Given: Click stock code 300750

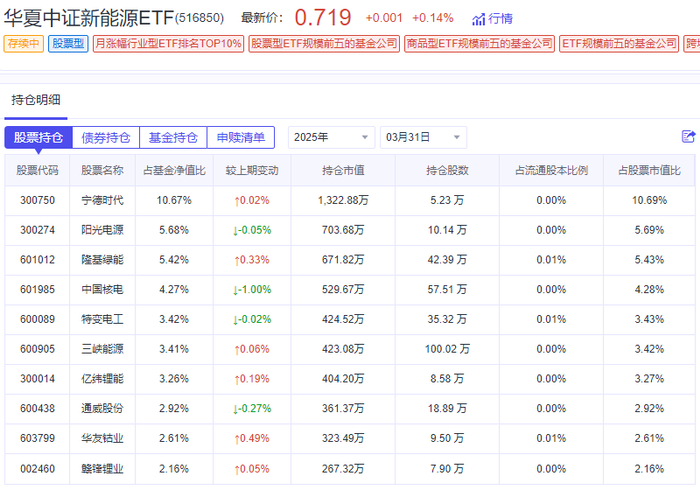Looking at the screenshot, I should pos(38,200).
